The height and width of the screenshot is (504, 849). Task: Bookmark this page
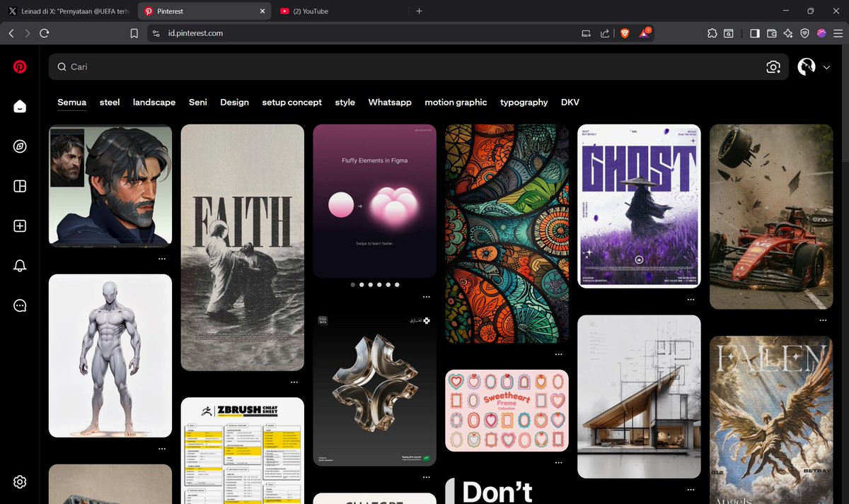click(134, 33)
